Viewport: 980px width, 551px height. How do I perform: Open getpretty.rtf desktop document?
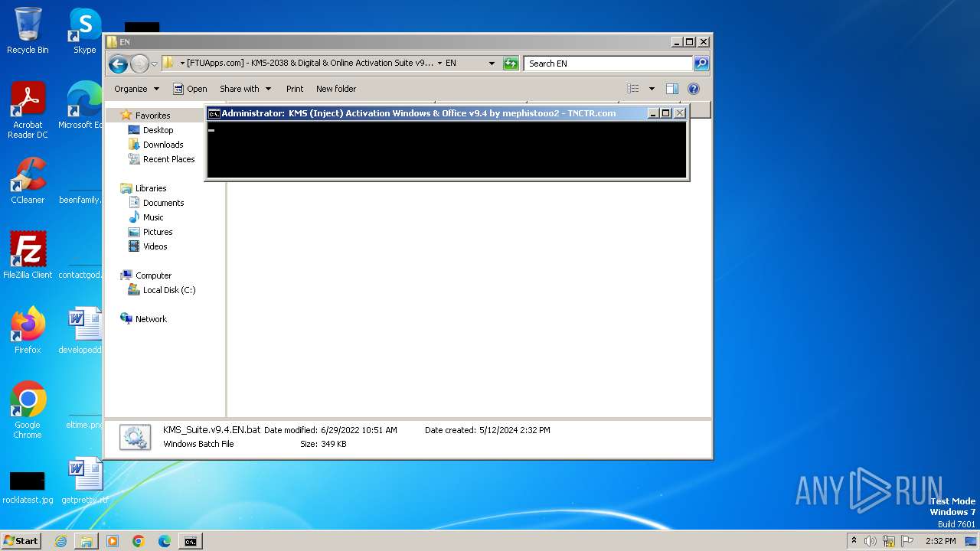pyautogui.click(x=84, y=481)
